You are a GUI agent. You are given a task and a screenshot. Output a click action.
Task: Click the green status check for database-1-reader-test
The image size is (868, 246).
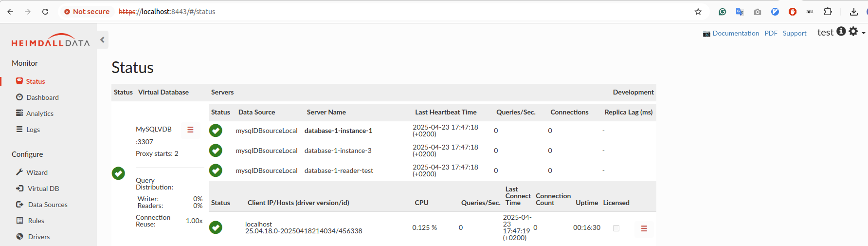(216, 170)
